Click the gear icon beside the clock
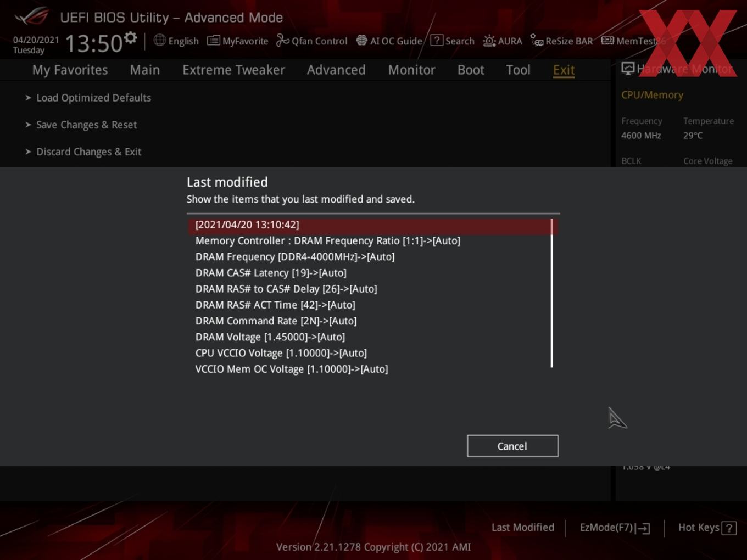This screenshot has height=560, width=747. [131, 37]
